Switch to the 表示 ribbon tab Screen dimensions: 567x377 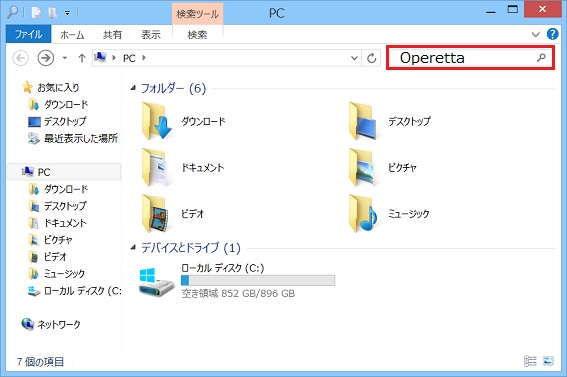151,35
